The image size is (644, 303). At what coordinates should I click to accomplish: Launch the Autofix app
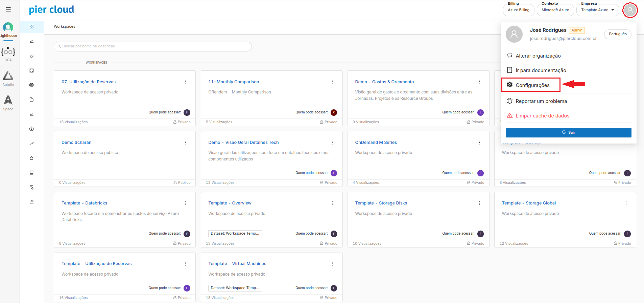click(8, 79)
